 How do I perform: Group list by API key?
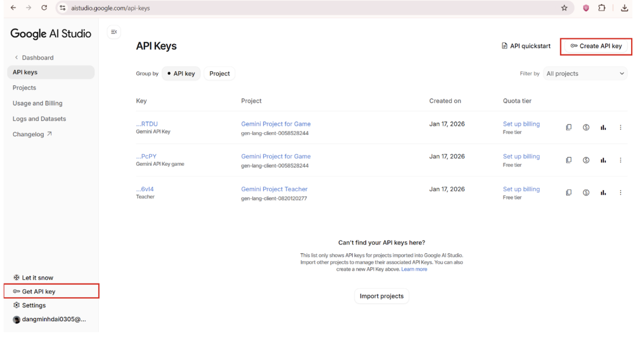[x=181, y=74]
